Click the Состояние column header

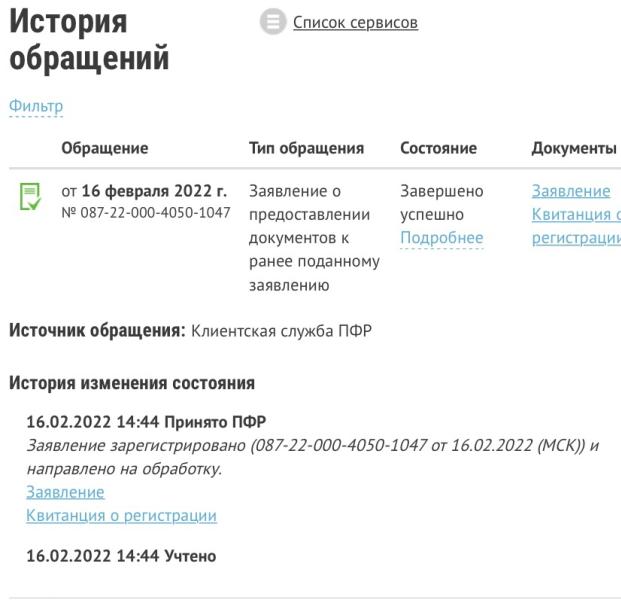tap(438, 148)
